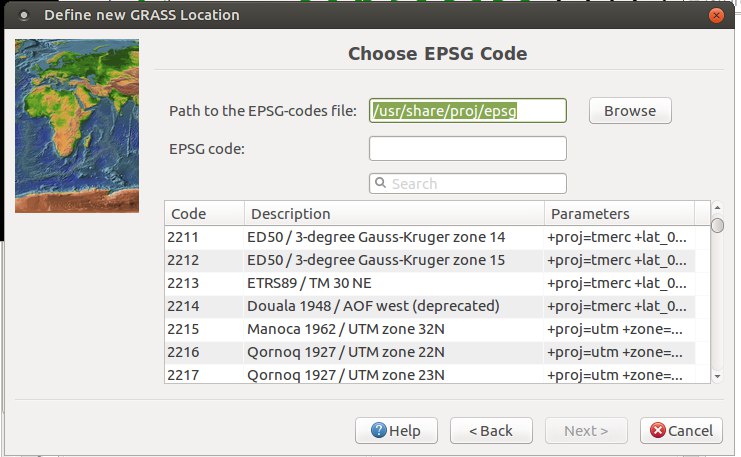This screenshot has height=457, width=741.
Task: Click the Parameters column header
Action: coord(620,214)
